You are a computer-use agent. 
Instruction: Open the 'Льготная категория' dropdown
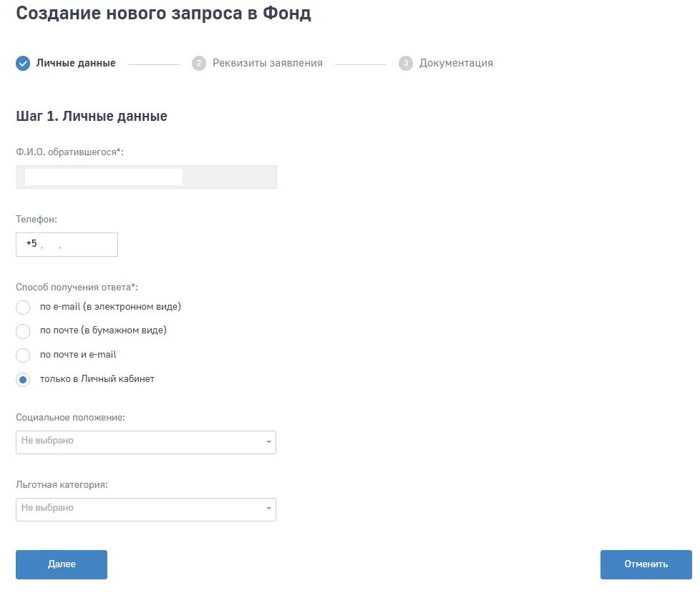point(146,509)
